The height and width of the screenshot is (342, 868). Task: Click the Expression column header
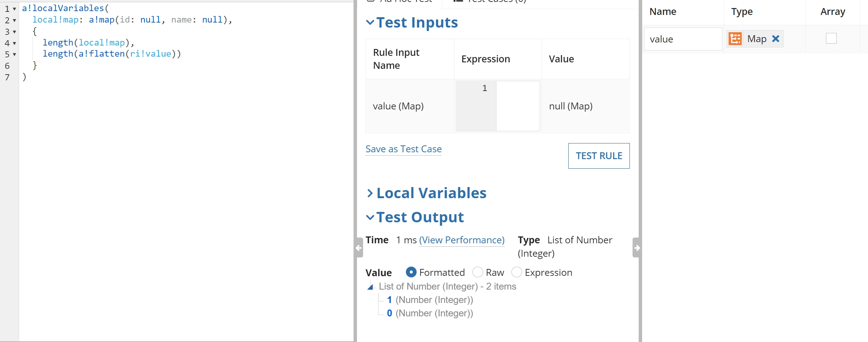(x=485, y=59)
